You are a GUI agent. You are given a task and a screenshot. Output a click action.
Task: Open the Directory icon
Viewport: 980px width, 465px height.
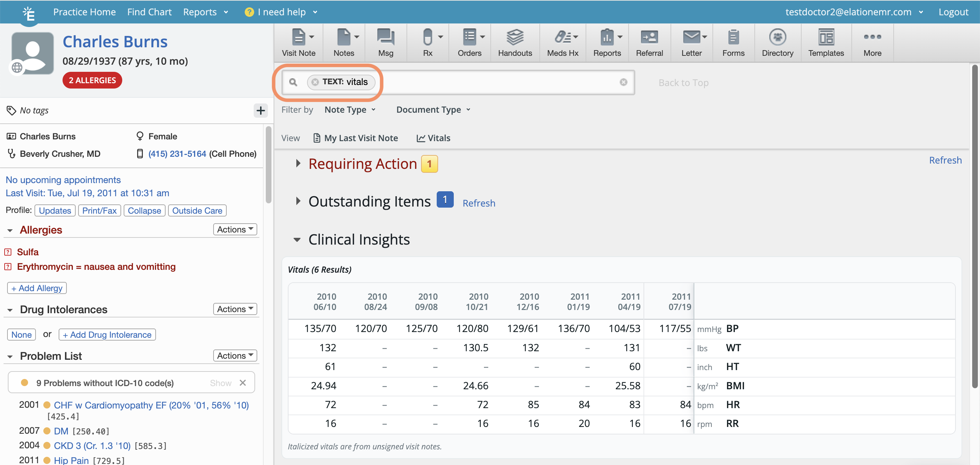click(x=777, y=43)
